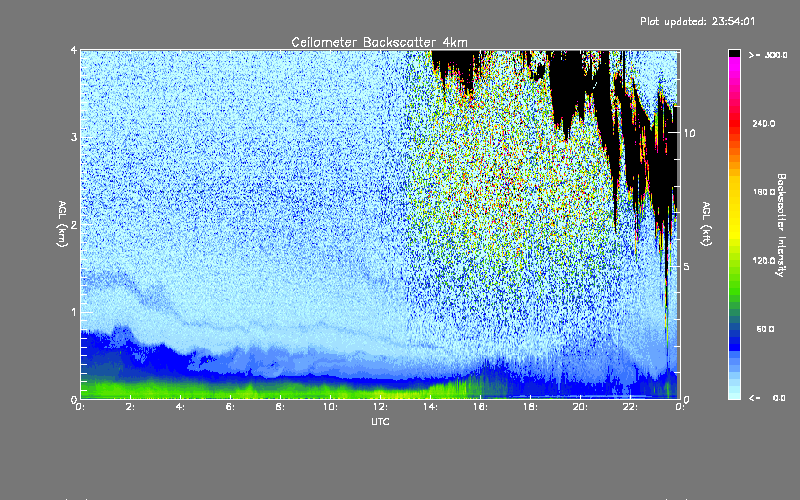
Task: Click the '4' tick on km axis
Action: click(74, 51)
